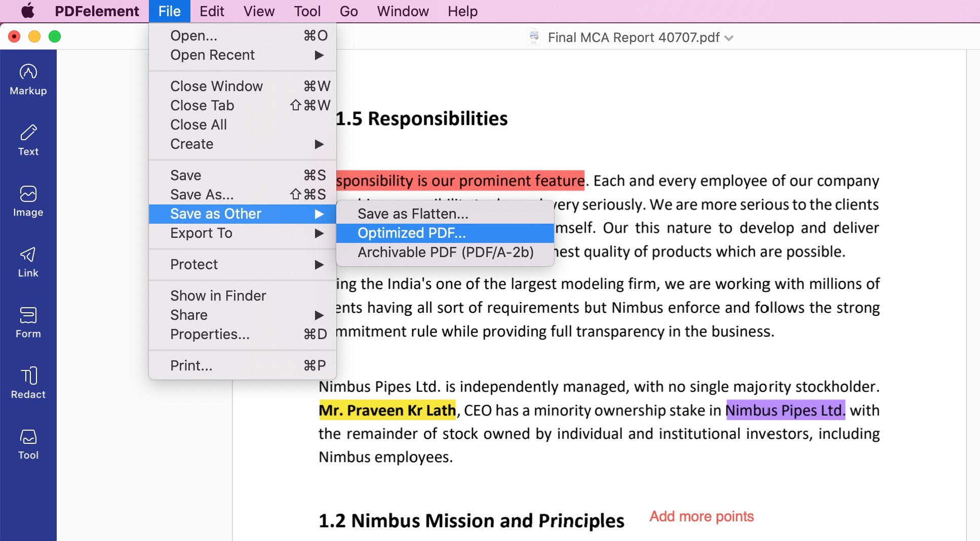The image size is (980, 541).
Task: Click the Apple logo menu
Action: click(28, 11)
